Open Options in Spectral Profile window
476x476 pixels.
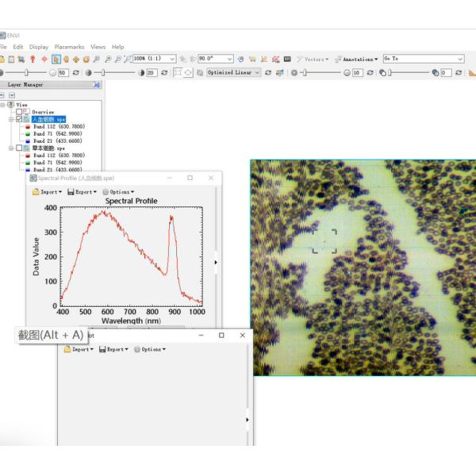click(121, 191)
